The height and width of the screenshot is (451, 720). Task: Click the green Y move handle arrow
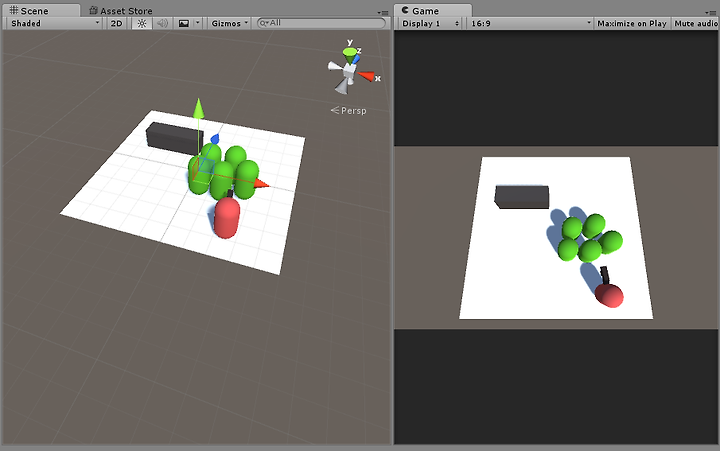pos(198,108)
